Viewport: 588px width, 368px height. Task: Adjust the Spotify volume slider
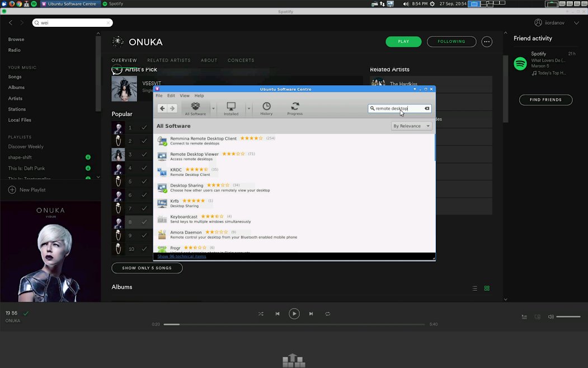point(568,317)
